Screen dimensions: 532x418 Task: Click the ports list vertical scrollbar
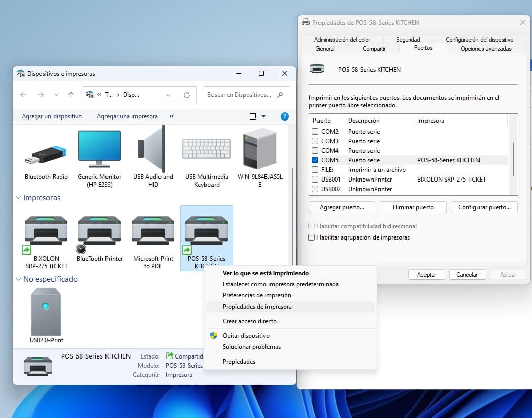click(x=513, y=159)
